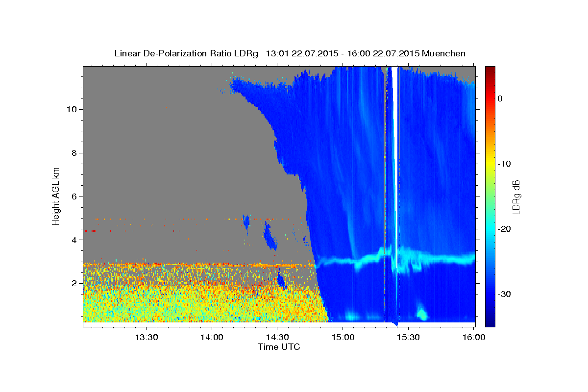This screenshot has height=392, width=588.
Task: Click the colorbar value 0
Action: click(x=500, y=98)
